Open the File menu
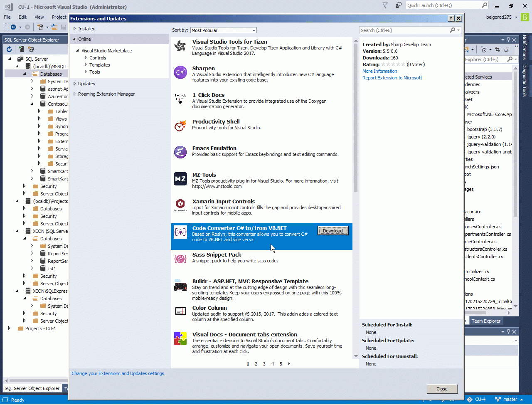This screenshot has width=532, height=405. click(x=7, y=17)
